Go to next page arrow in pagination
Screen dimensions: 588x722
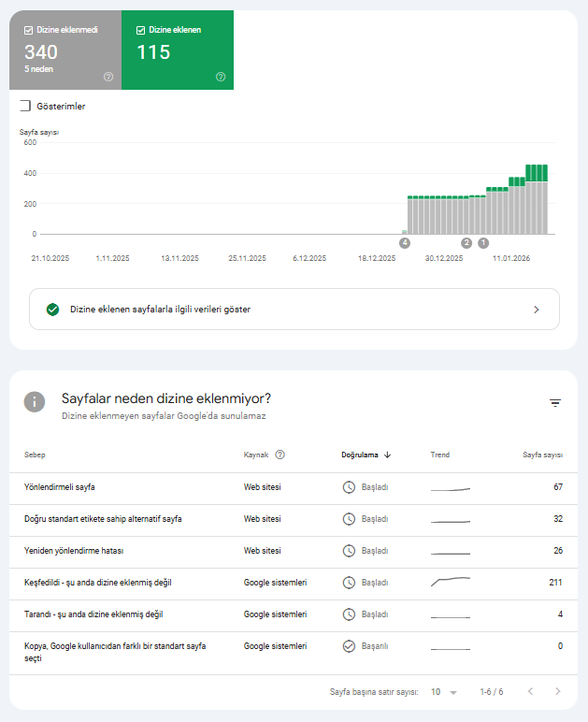coord(558,691)
